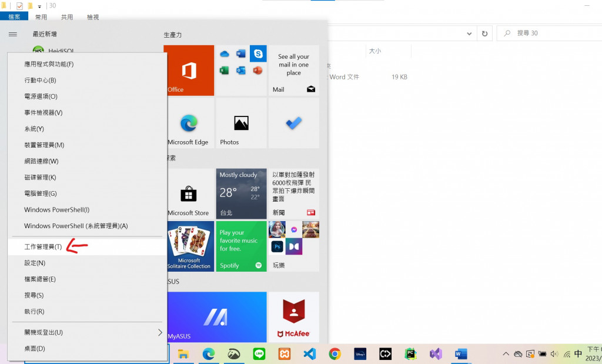Switch to Word from the taskbar
Screen dimensions: 602x364
coord(461,353)
